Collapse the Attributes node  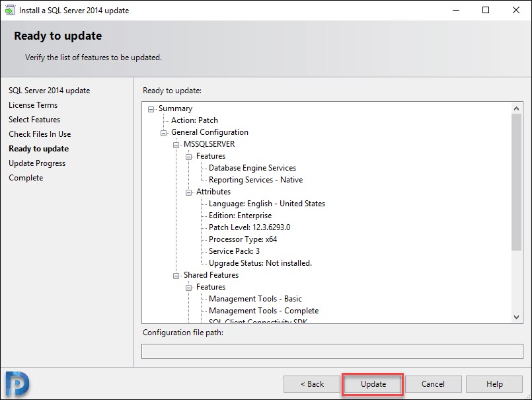click(x=188, y=192)
